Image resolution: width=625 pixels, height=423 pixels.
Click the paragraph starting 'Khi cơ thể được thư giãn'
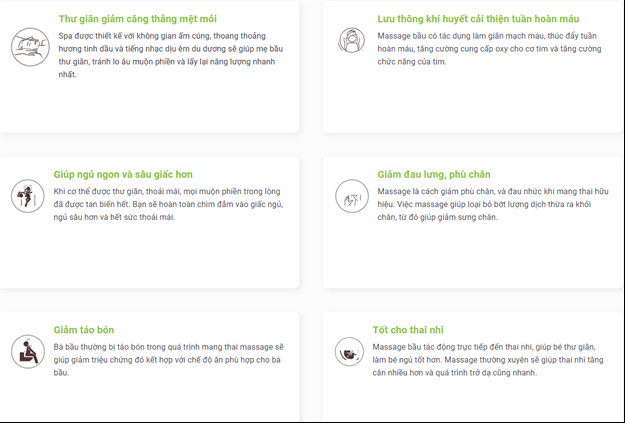[x=165, y=203]
